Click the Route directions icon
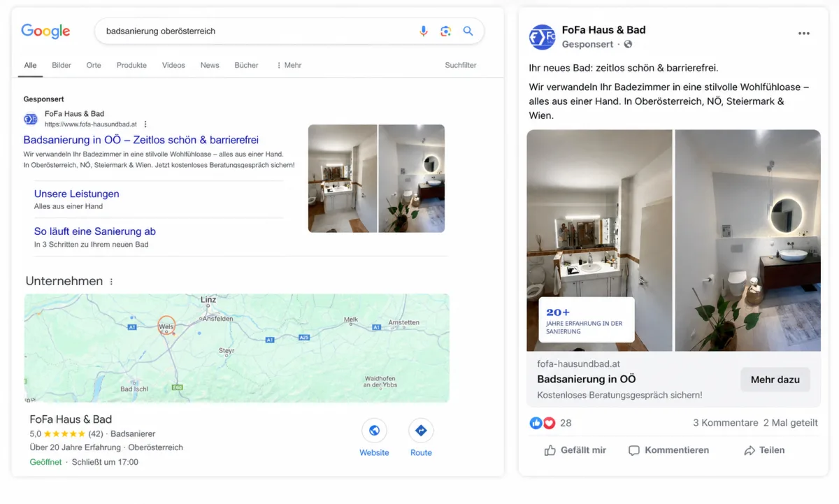This screenshot has width=839, height=504. pyautogui.click(x=421, y=431)
